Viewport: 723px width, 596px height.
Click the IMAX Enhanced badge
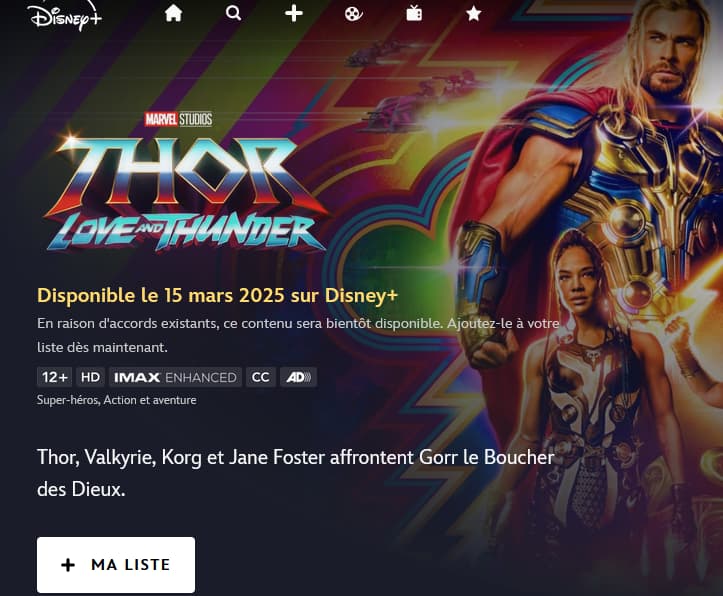pyautogui.click(x=175, y=377)
